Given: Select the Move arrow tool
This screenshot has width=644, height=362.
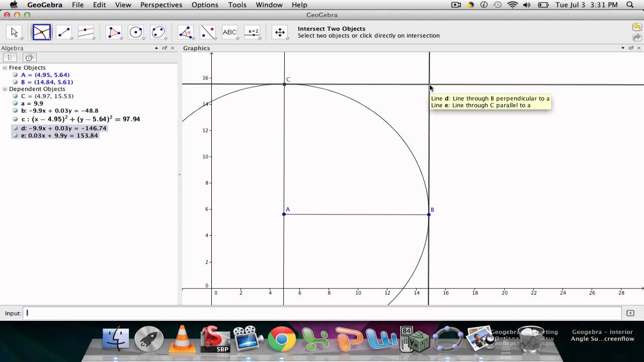Looking at the screenshot, I should (x=14, y=33).
